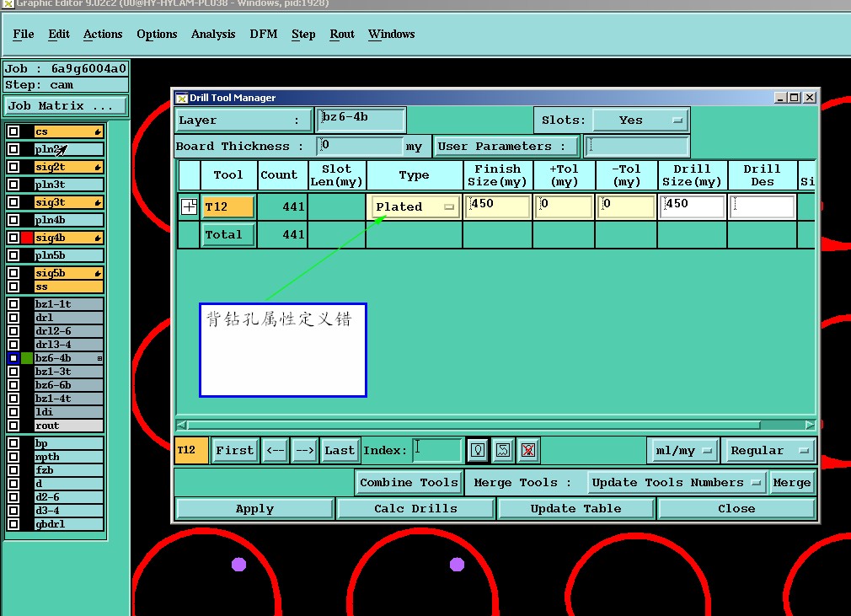Click the Drill Des field for T12
This screenshot has width=851, height=616.
[x=762, y=206]
